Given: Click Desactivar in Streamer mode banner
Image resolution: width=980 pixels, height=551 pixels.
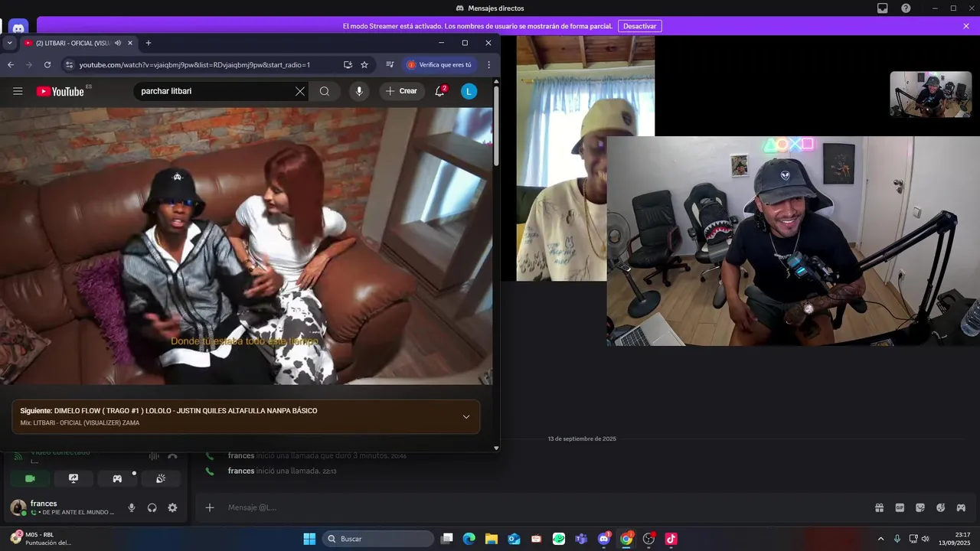Looking at the screenshot, I should pyautogui.click(x=639, y=26).
